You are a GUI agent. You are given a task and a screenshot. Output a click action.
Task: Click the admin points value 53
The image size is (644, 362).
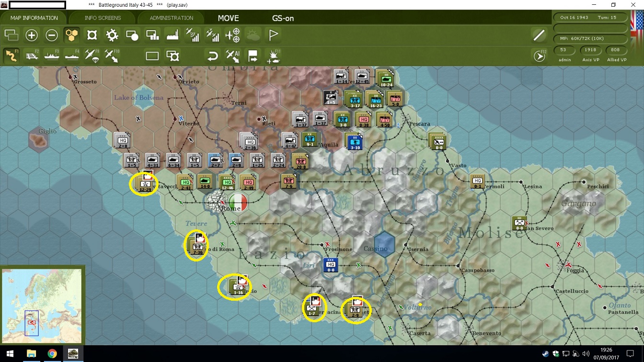coord(563,50)
